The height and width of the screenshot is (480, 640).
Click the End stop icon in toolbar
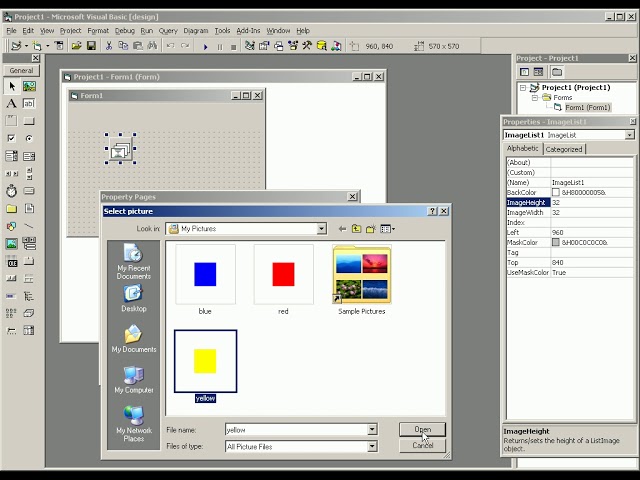pyautogui.click(x=233, y=47)
